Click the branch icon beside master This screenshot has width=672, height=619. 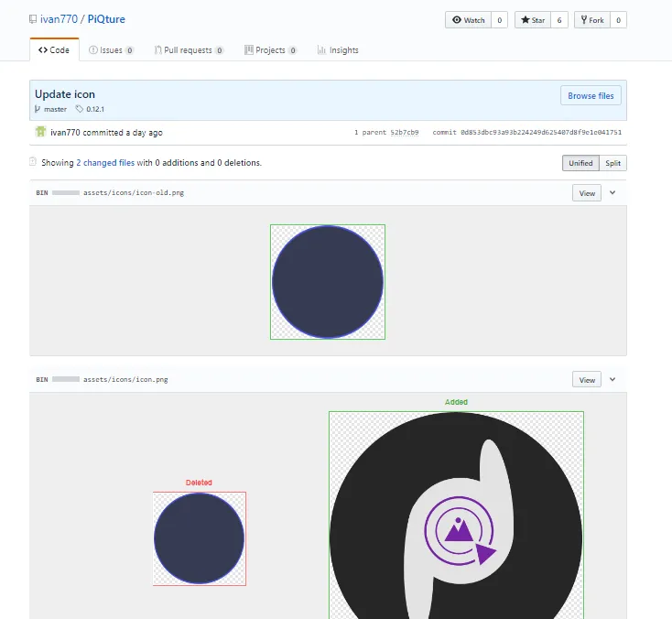point(38,109)
